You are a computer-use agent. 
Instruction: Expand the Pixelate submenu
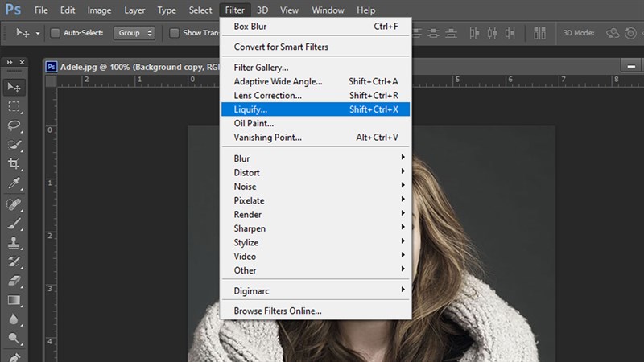tap(316, 200)
